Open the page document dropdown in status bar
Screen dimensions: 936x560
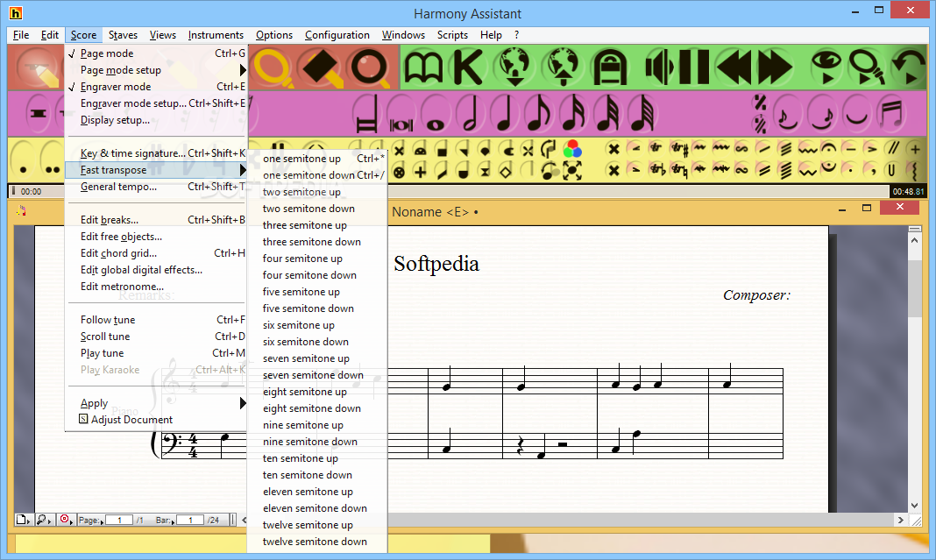[24, 520]
